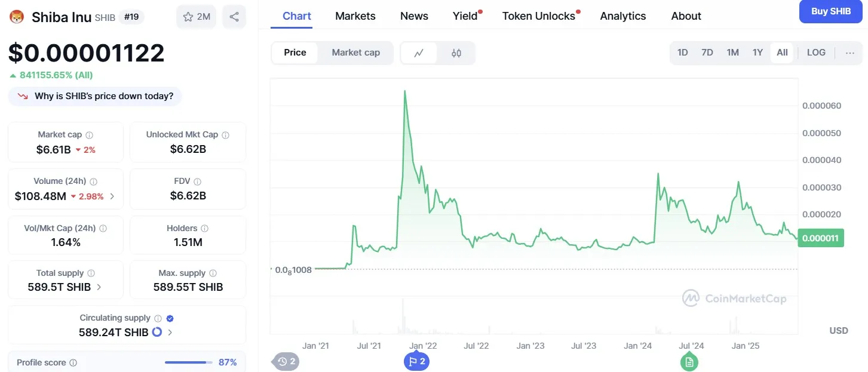Image resolution: width=868 pixels, height=372 pixels.
Task: Click Unlocked Mkt Cap info icon
Action: (x=225, y=135)
